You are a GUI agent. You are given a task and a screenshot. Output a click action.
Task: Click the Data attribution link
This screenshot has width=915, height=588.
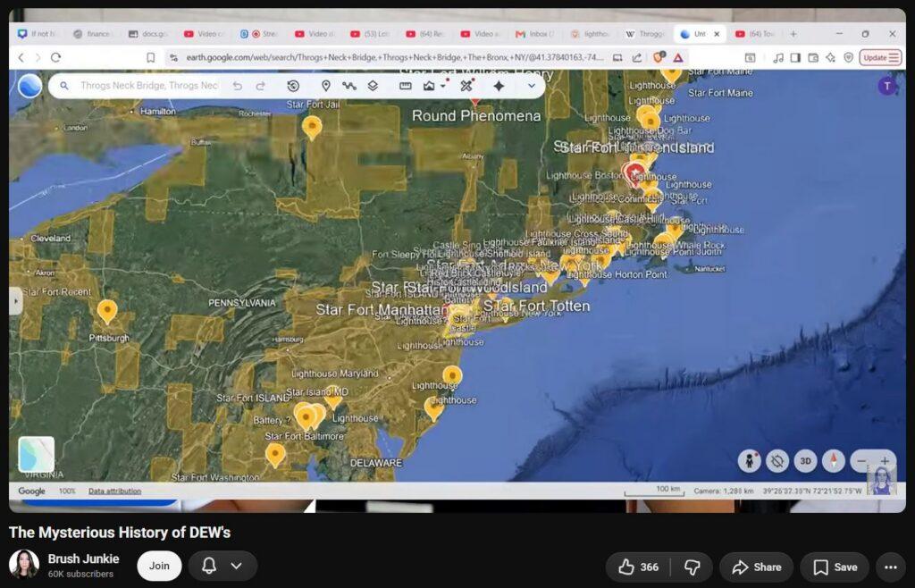point(115,491)
